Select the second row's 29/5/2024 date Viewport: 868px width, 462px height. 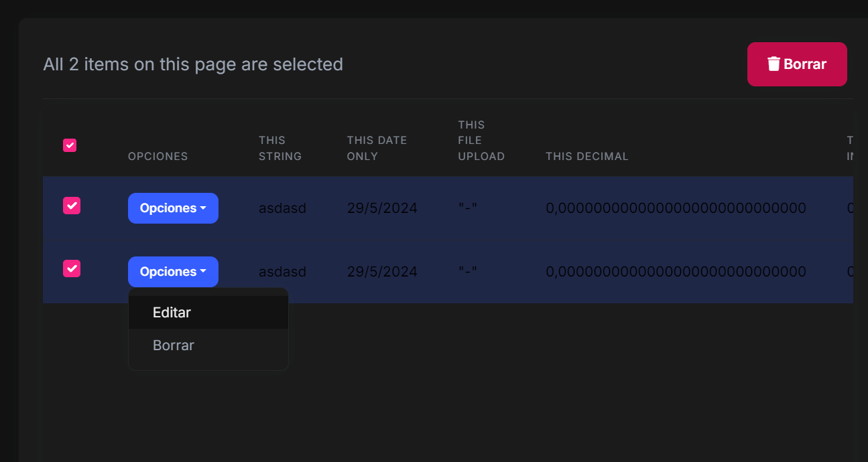point(382,272)
